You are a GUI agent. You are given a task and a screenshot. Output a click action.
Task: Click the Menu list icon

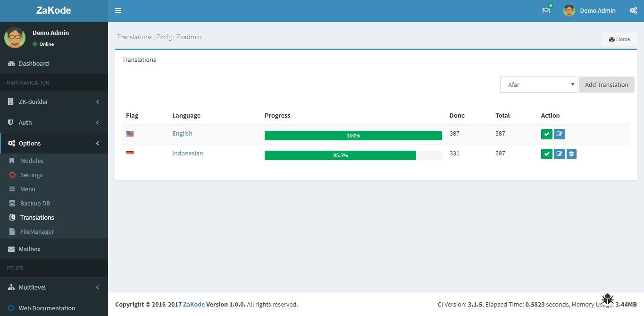point(12,189)
